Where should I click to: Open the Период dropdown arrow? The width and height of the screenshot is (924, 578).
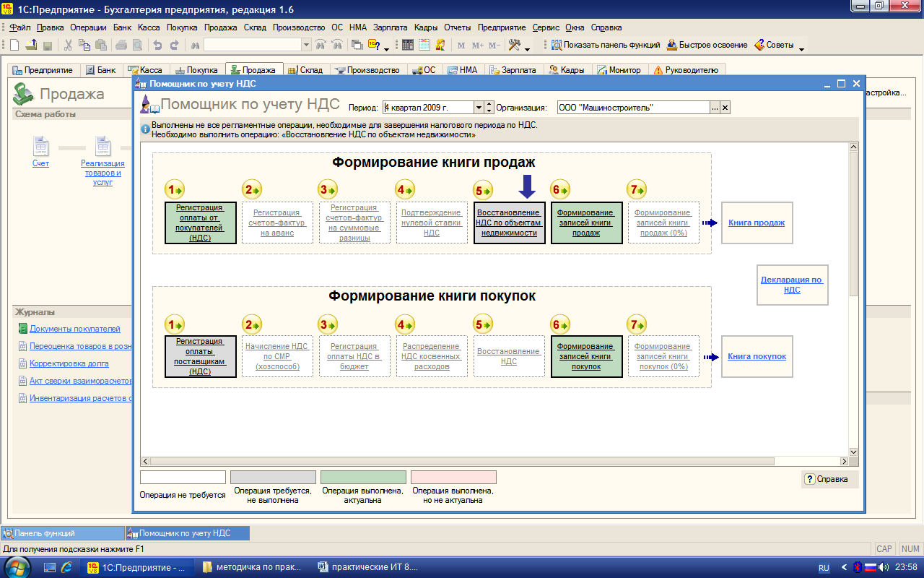pyautogui.click(x=479, y=108)
